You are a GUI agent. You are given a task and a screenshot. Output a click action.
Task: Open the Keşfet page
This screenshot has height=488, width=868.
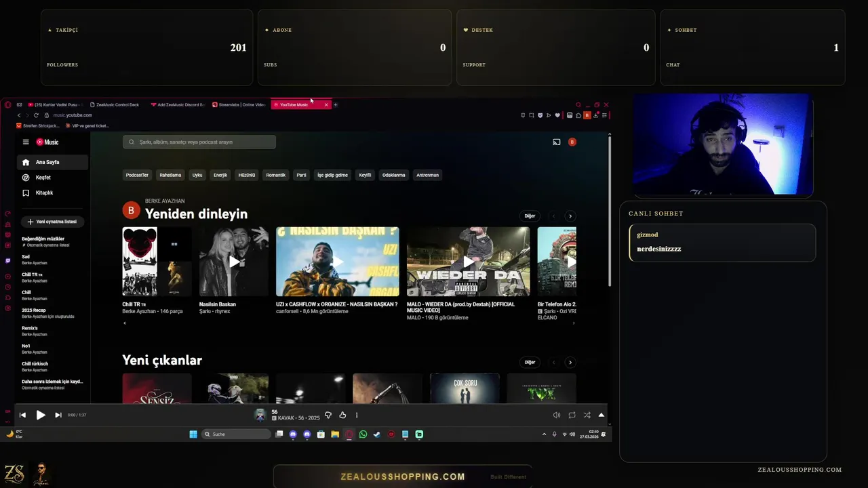(x=53, y=178)
